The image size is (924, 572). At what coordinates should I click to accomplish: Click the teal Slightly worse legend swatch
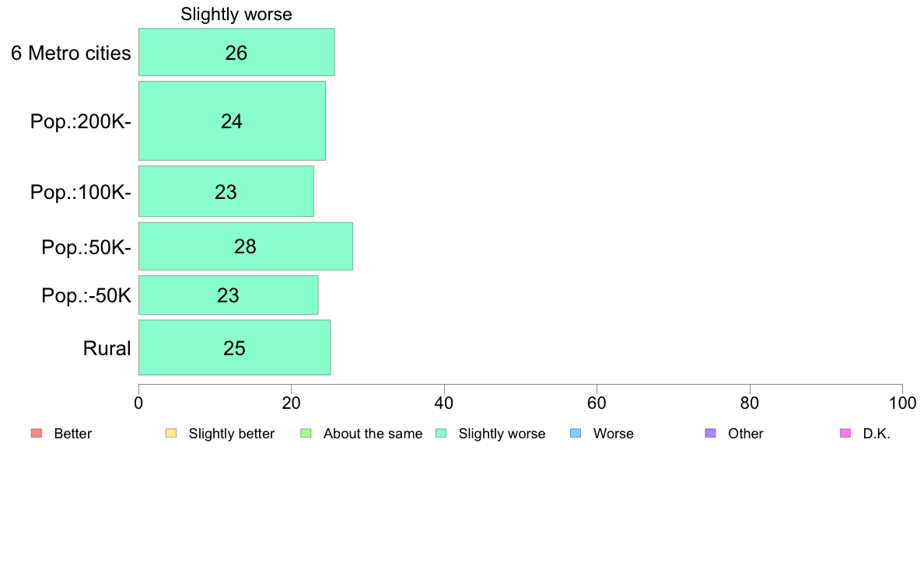click(441, 434)
